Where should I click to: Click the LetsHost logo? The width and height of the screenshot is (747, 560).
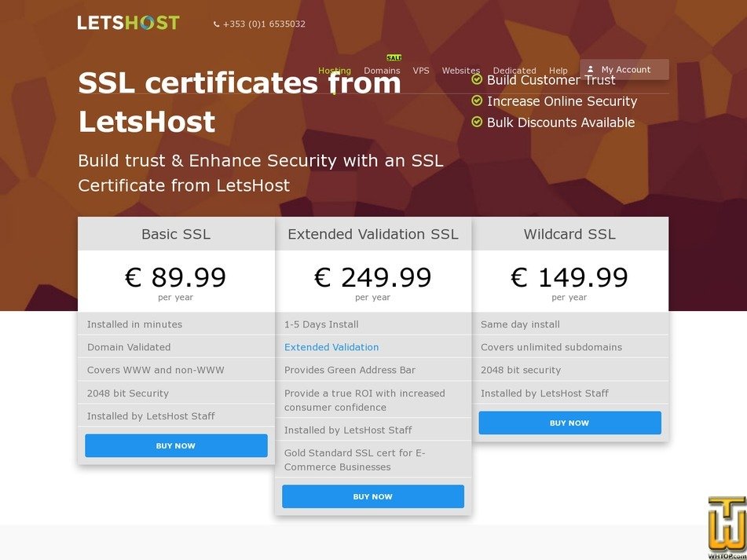127,22
